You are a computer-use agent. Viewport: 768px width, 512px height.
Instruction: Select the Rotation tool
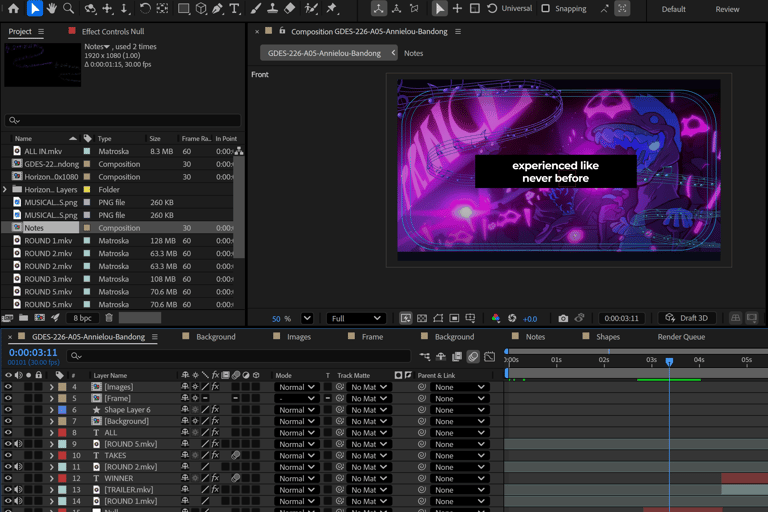click(x=144, y=8)
